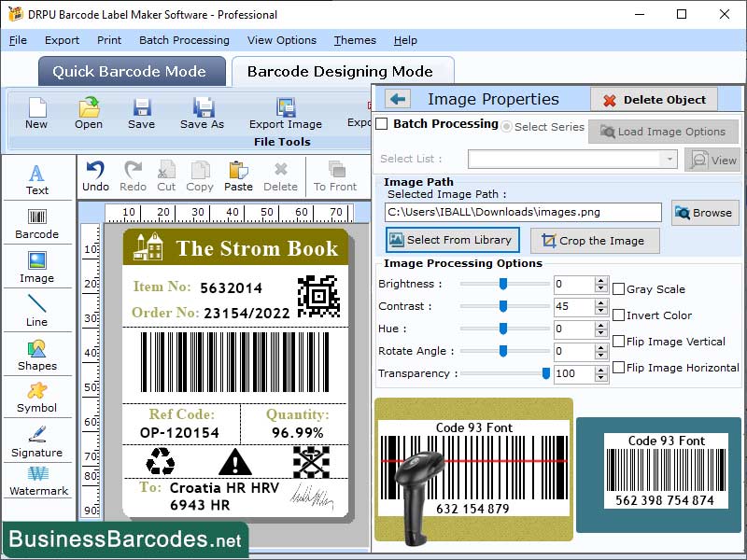Viewport: 747px width, 560px height.
Task: Open the Shapes tool
Action: point(37,356)
